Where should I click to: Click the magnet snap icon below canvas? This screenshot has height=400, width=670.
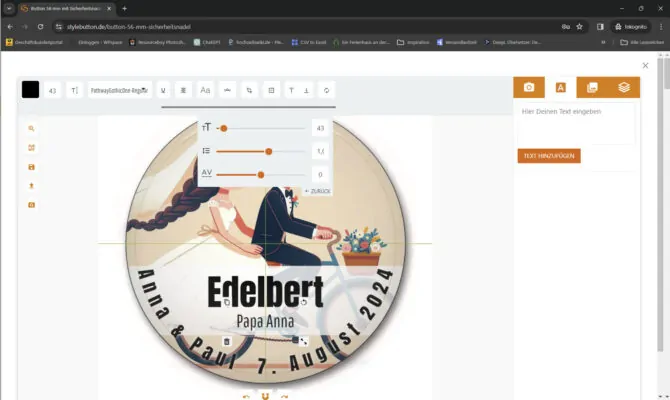point(265,397)
